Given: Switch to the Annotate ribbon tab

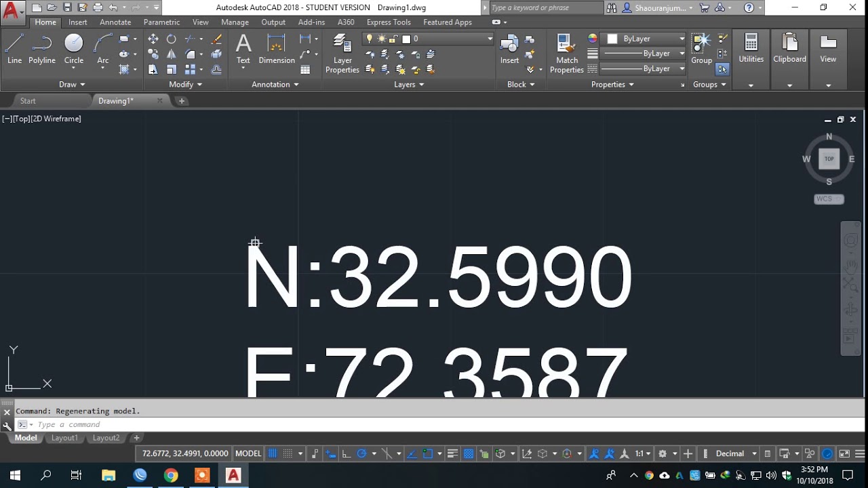Looking at the screenshot, I should tap(115, 22).
